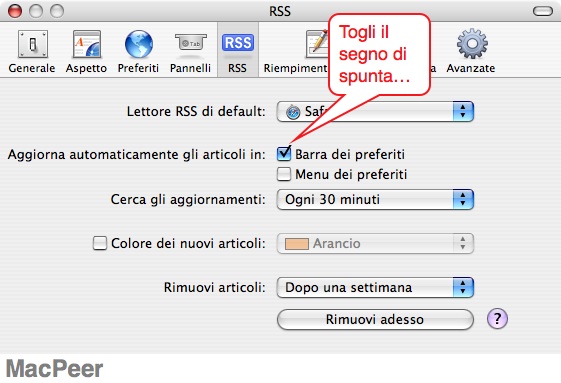Image resolution: width=561 pixels, height=383 pixels.
Task: Open the Generale preferences pane
Action: pyautogui.click(x=32, y=52)
